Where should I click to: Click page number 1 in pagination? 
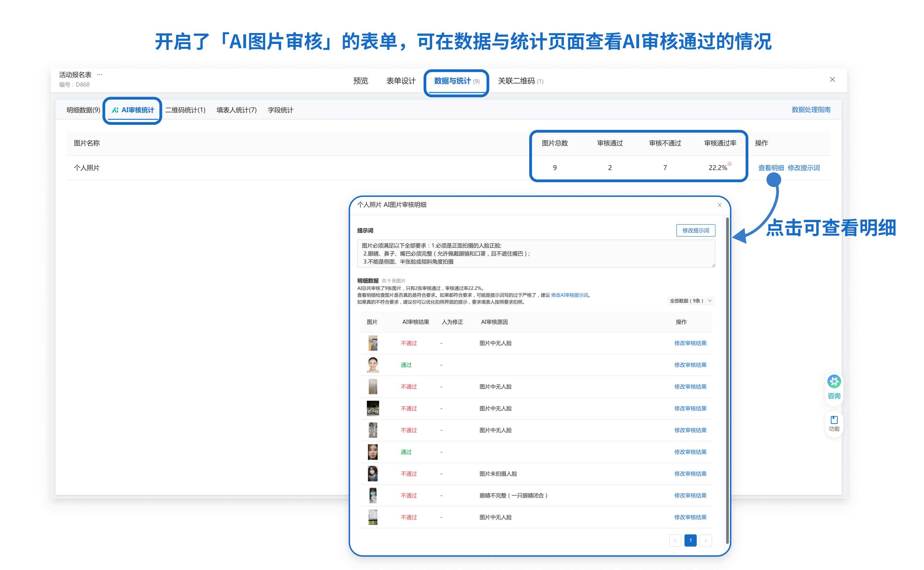[690, 540]
